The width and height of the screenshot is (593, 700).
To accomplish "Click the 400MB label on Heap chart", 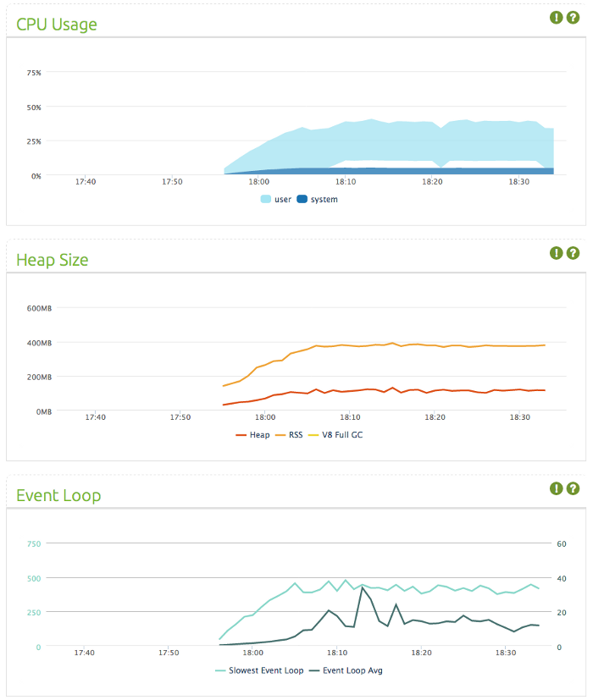I will 39,343.
